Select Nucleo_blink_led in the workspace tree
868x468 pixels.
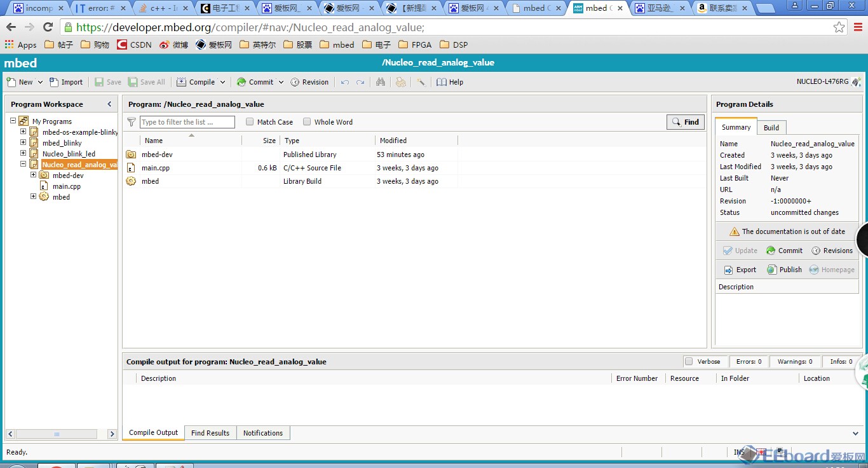tap(69, 154)
